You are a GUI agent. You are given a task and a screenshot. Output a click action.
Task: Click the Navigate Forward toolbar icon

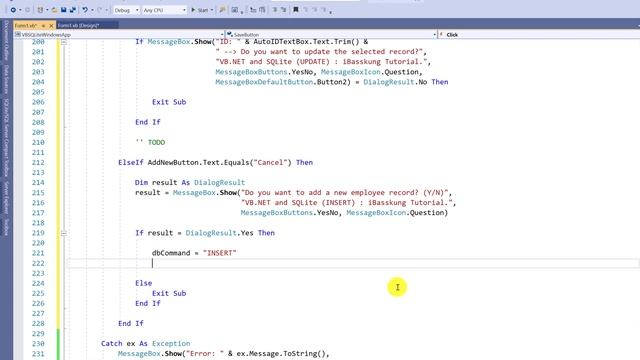click(x=27, y=10)
